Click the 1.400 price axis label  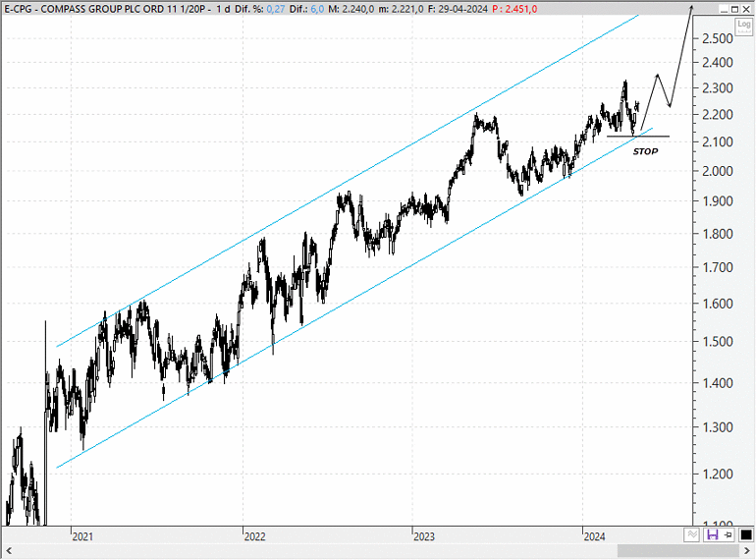pyautogui.click(x=718, y=383)
